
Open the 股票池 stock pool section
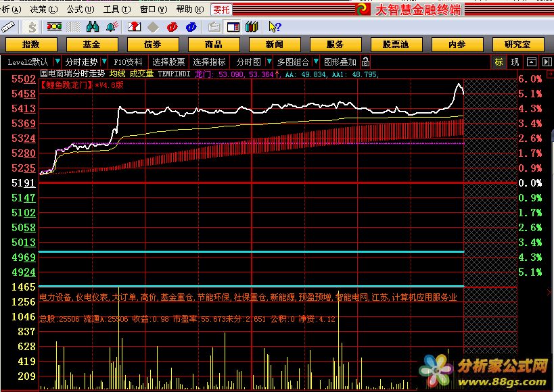(x=396, y=45)
